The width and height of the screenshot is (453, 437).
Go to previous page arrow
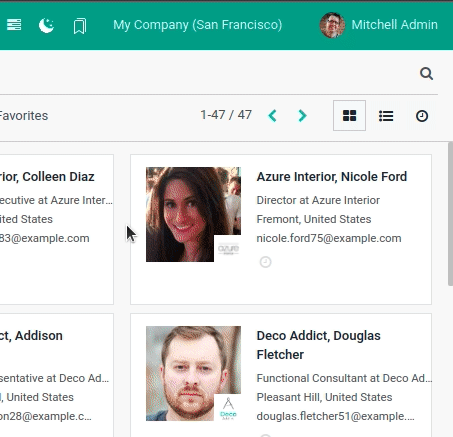tap(273, 116)
